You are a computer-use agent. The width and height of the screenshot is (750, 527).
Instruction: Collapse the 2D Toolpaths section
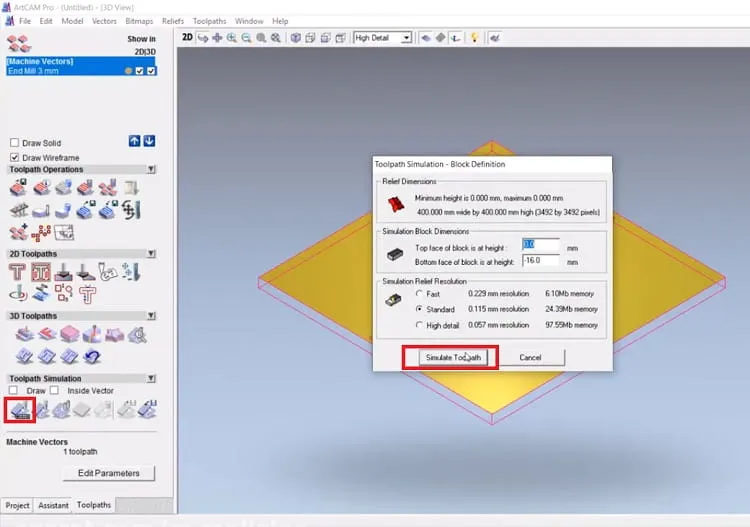pyautogui.click(x=151, y=253)
